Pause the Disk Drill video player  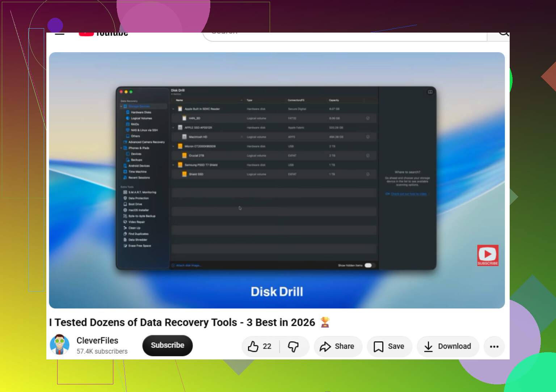pyautogui.click(x=277, y=180)
